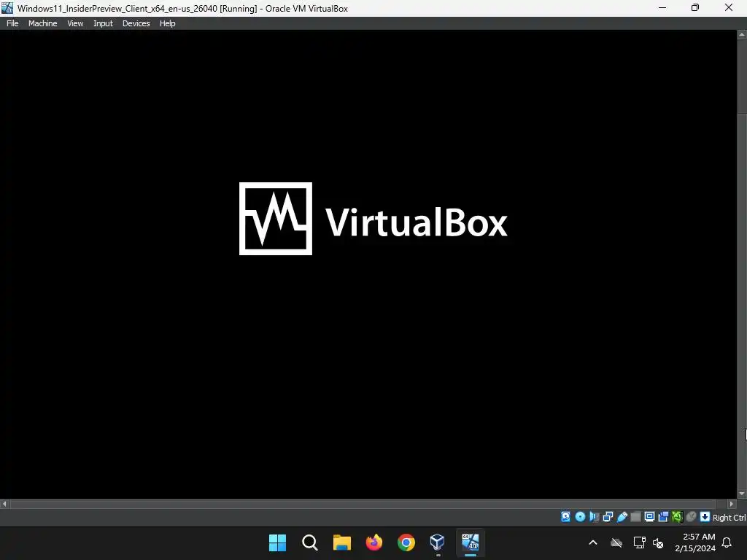This screenshot has height=560, width=747.
Task: Open the View menu
Action: tap(75, 23)
